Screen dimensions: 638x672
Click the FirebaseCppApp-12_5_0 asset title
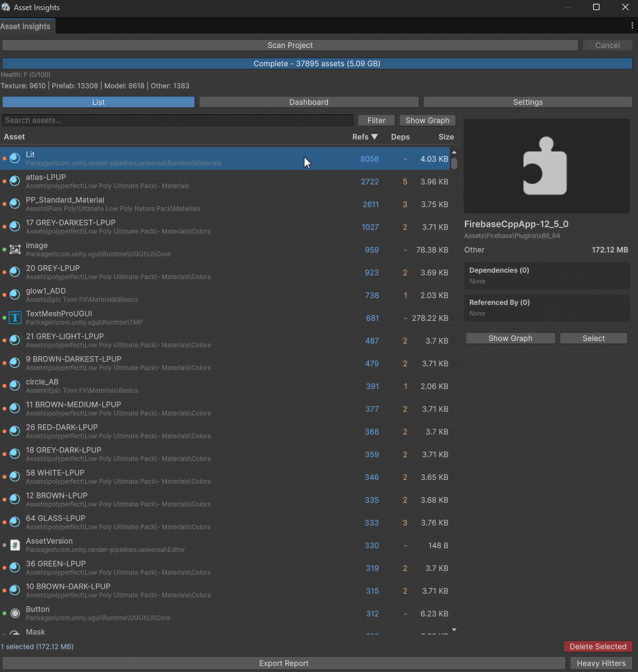coord(516,224)
